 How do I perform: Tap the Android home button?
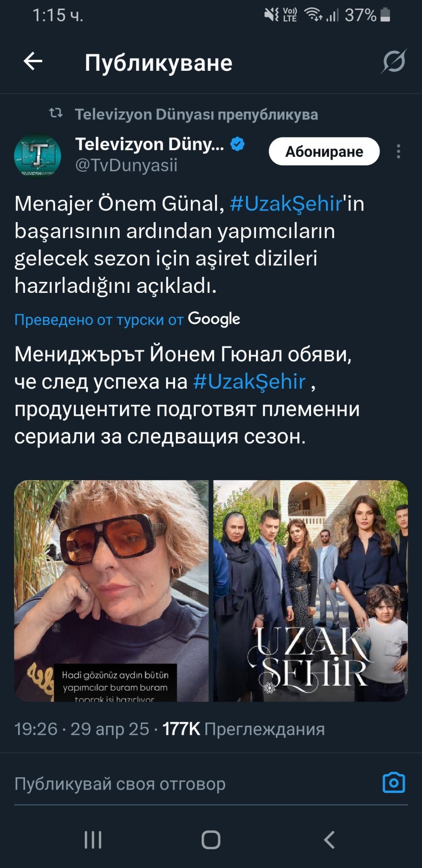point(211,840)
